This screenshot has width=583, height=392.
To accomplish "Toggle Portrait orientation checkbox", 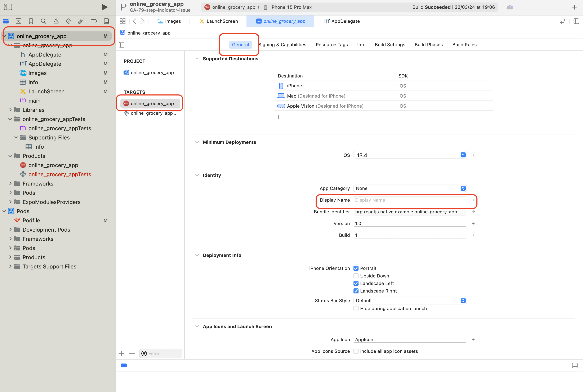I will (x=356, y=268).
